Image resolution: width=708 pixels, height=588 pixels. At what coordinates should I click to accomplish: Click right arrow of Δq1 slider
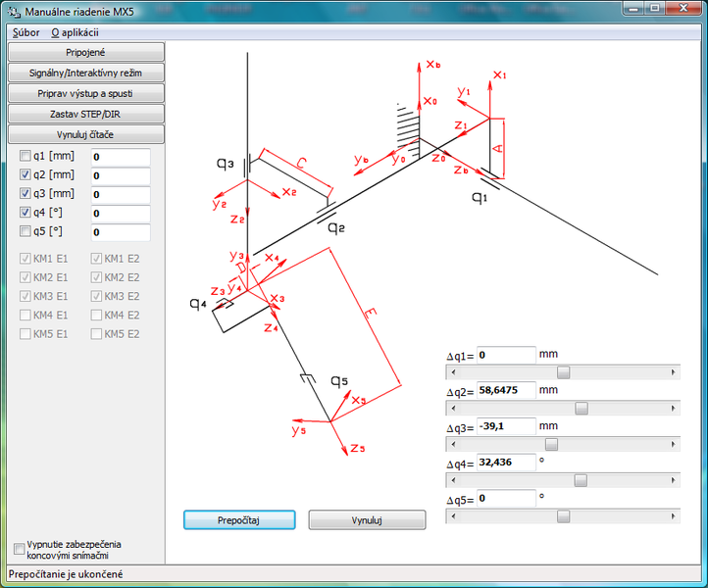click(x=673, y=372)
